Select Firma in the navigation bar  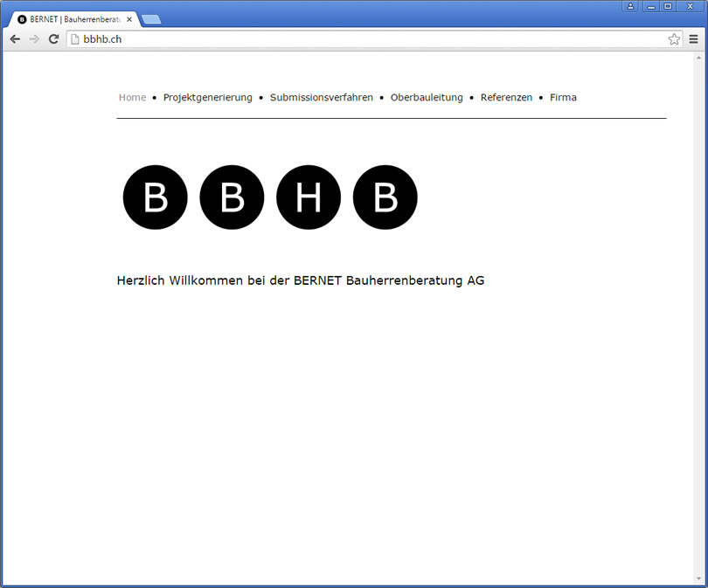point(563,98)
